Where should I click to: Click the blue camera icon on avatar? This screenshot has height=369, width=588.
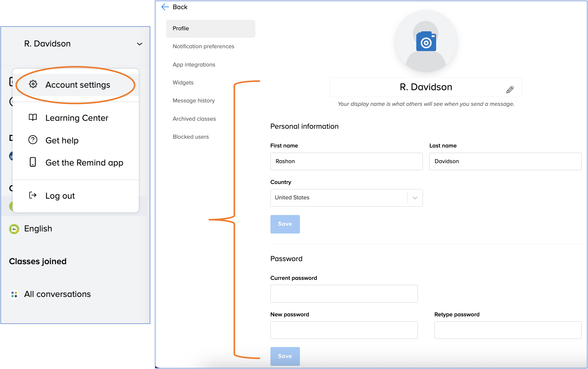426,41
